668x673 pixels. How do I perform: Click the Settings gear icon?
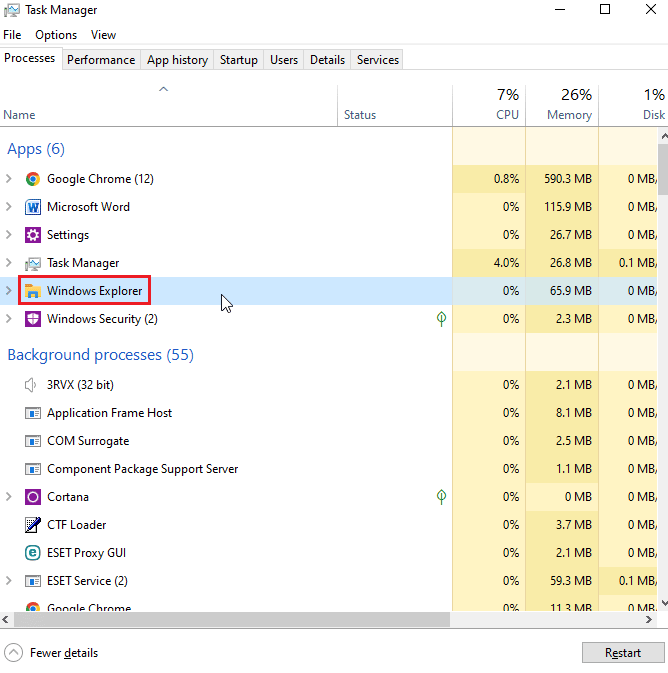(x=32, y=235)
